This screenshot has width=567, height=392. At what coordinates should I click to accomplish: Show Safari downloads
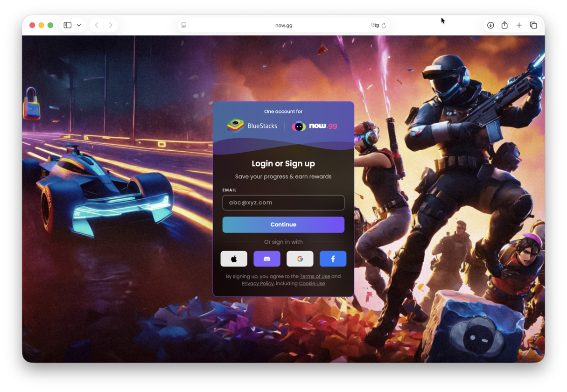point(490,25)
